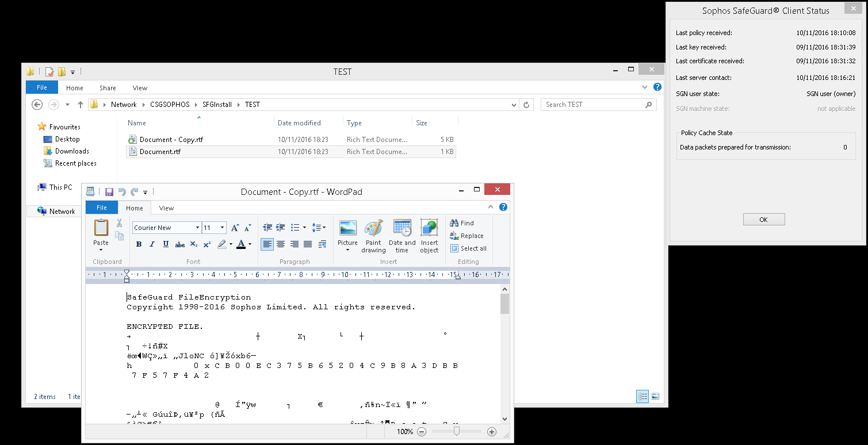Open the Explorer Home ribbon tab
The image size is (868, 445).
point(75,88)
